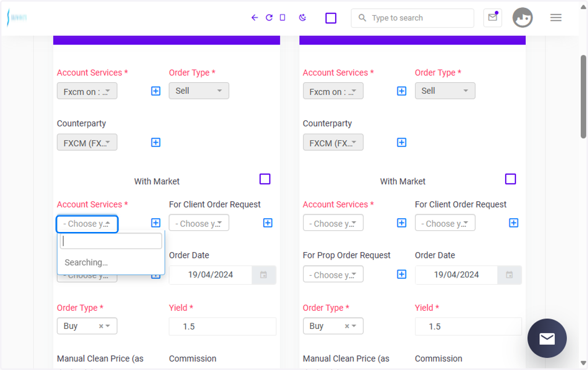Toggle dark mode moon icon
The height and width of the screenshot is (370, 588).
(303, 18)
